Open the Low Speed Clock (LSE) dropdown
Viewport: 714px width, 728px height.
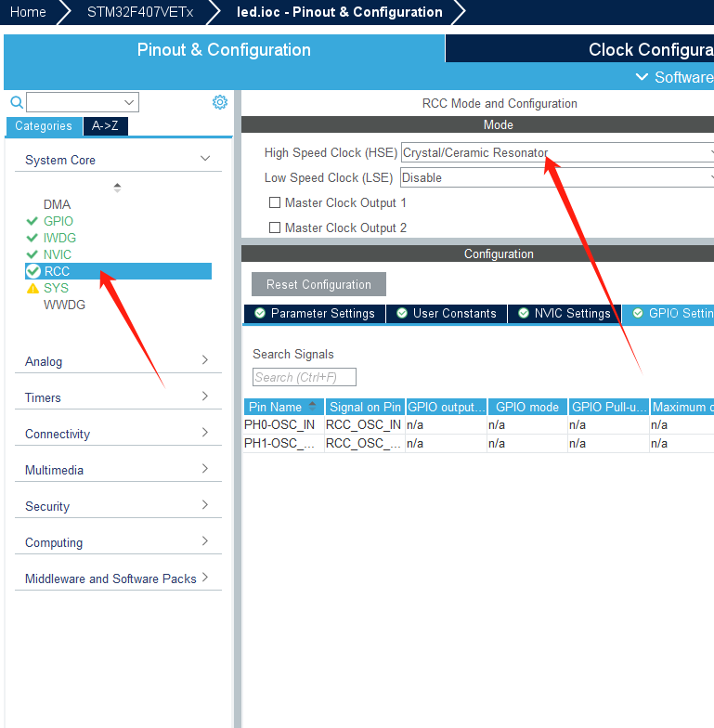tap(557, 177)
